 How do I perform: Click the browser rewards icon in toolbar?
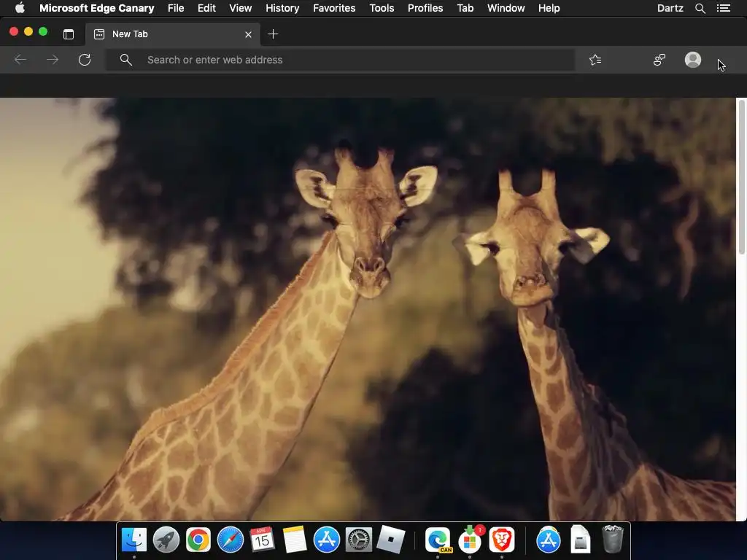click(659, 60)
